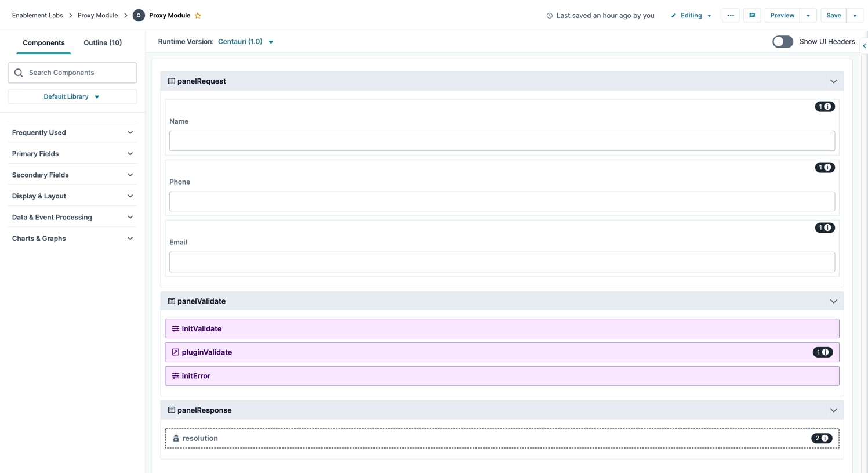868x473 pixels.
Task: Collapse the panelValidate section
Action: (834, 301)
